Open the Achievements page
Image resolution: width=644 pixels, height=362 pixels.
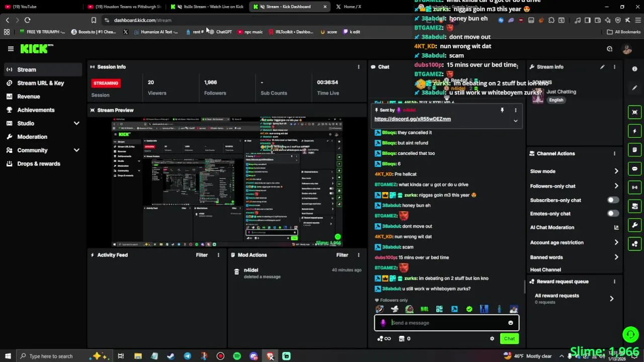click(43, 110)
